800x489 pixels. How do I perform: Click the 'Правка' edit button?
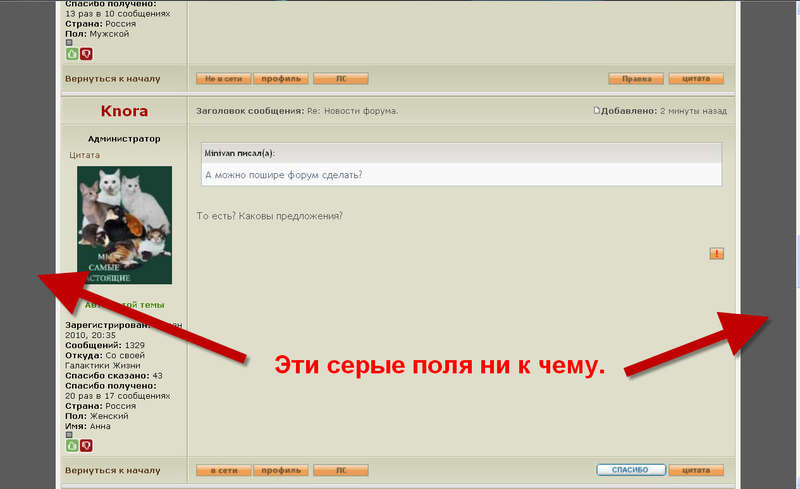pos(636,79)
